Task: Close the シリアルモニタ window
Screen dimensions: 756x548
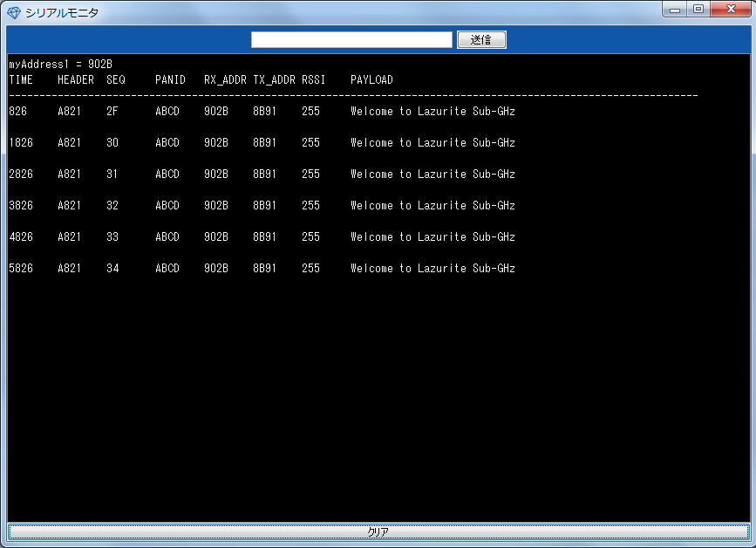Action: point(731,10)
